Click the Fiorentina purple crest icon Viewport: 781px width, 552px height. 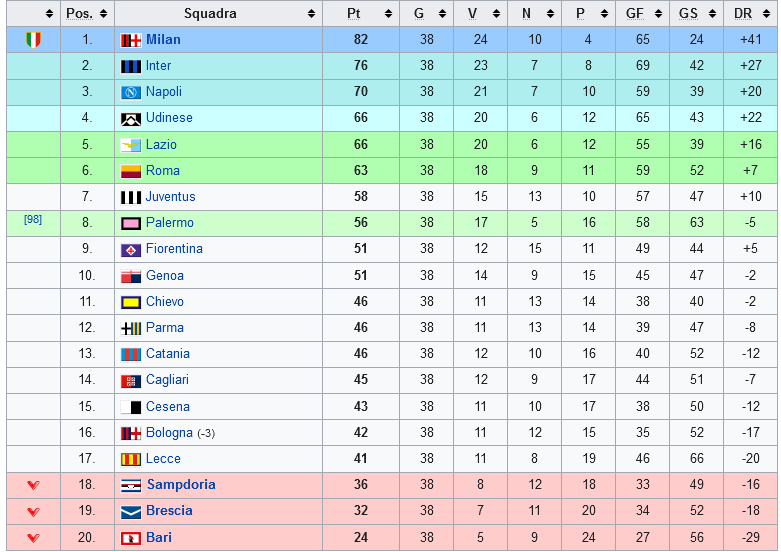tap(130, 250)
